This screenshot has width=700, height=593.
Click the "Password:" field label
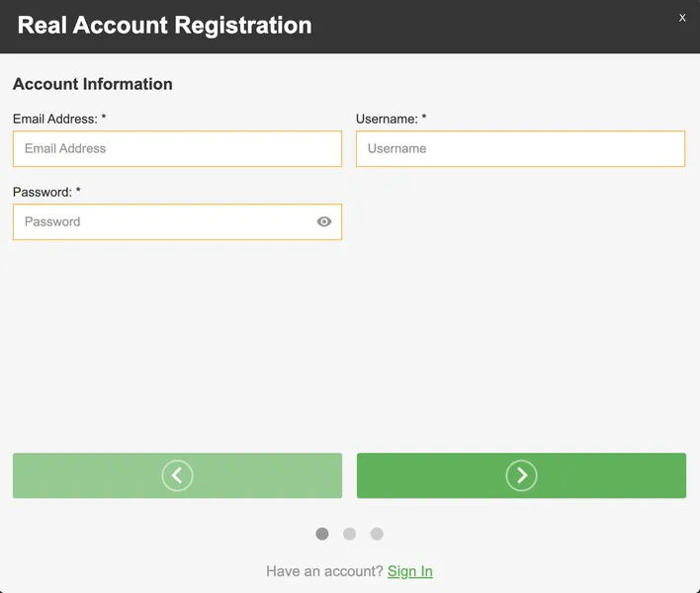pyautogui.click(x=42, y=192)
